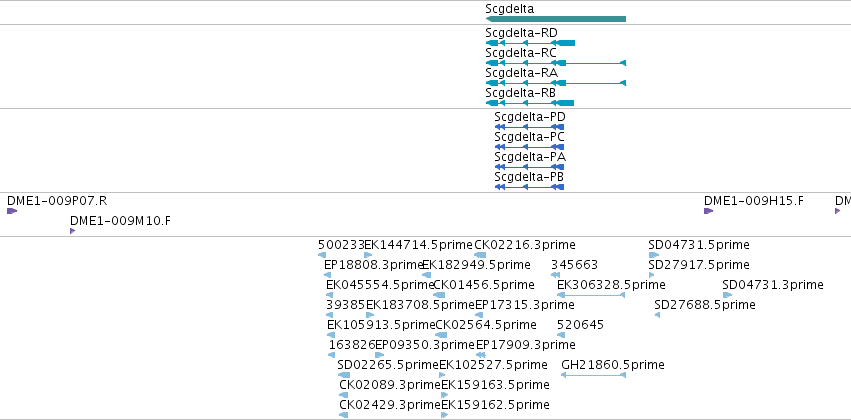
Task: Select the Scgdelta-RD transcript glyph
Action: [x=530, y=43]
